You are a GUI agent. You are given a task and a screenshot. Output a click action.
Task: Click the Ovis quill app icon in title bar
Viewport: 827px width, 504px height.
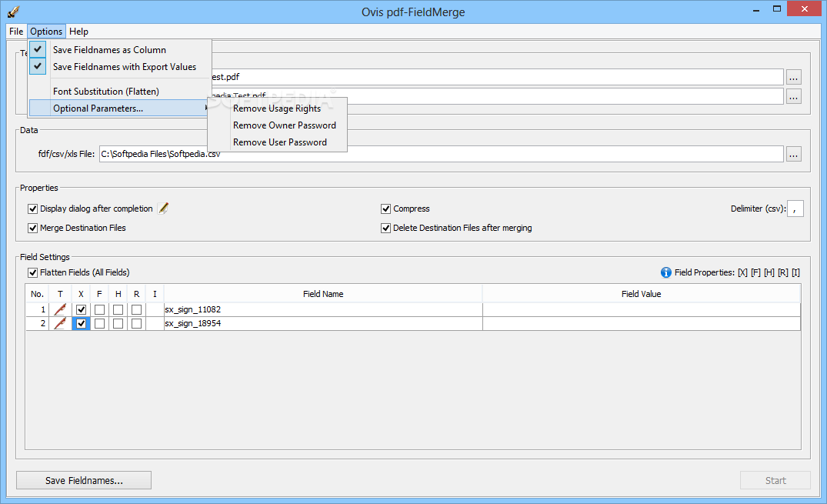15,11
